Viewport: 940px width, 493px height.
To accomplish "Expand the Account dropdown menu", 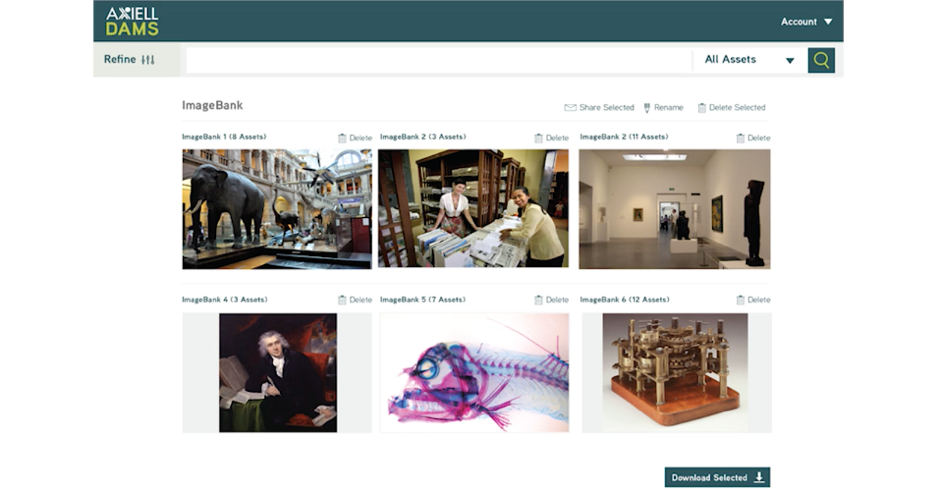I will (806, 22).
